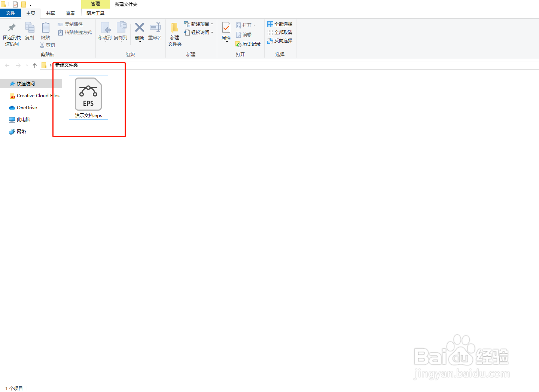Open the File (文件) tab
The width and height of the screenshot is (539, 392).
click(10, 13)
